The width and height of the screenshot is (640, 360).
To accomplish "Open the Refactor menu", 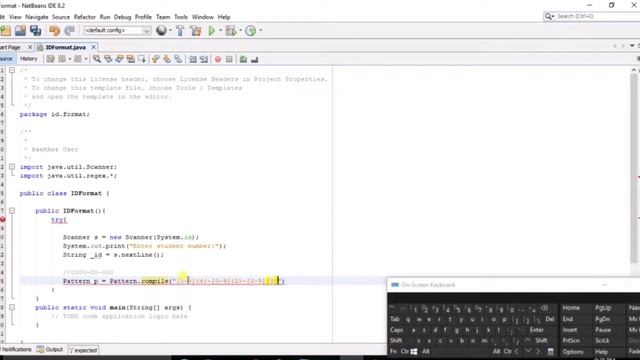I will point(84,17).
